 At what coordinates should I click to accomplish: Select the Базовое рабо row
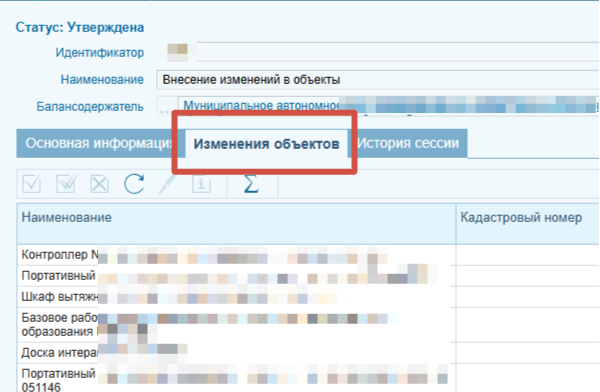308,325
